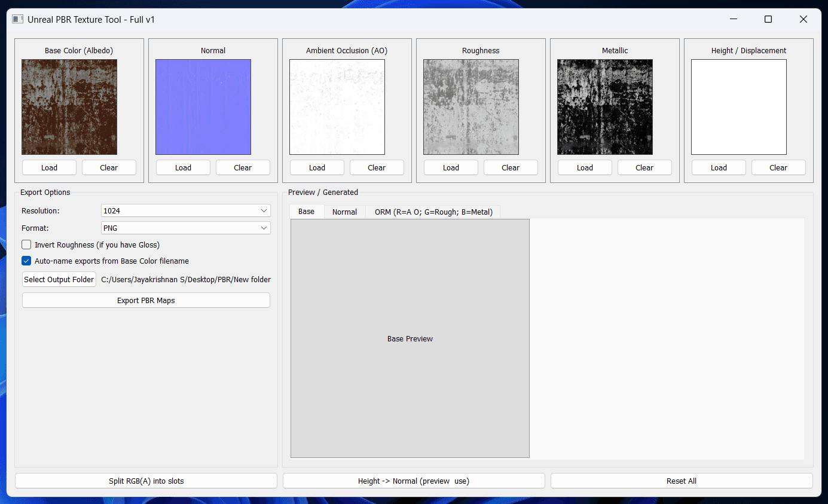The image size is (828, 504).
Task: Click Split RGB(A) into slots button
Action: [146, 481]
